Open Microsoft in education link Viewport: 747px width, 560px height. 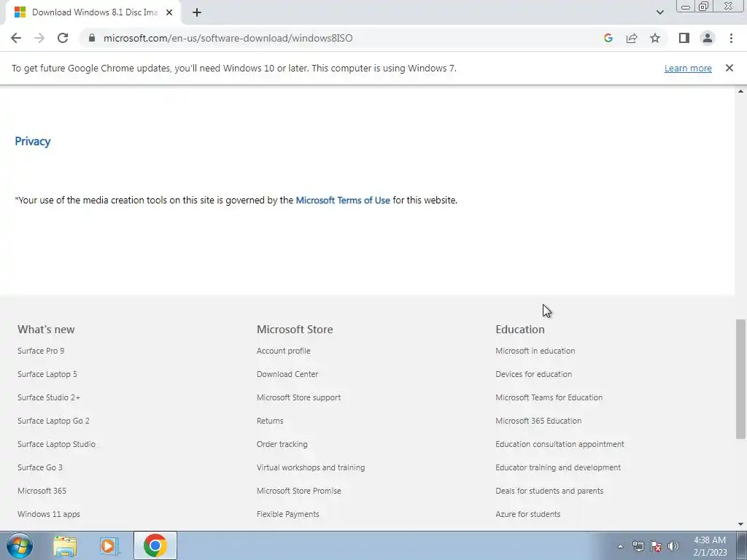click(x=535, y=351)
